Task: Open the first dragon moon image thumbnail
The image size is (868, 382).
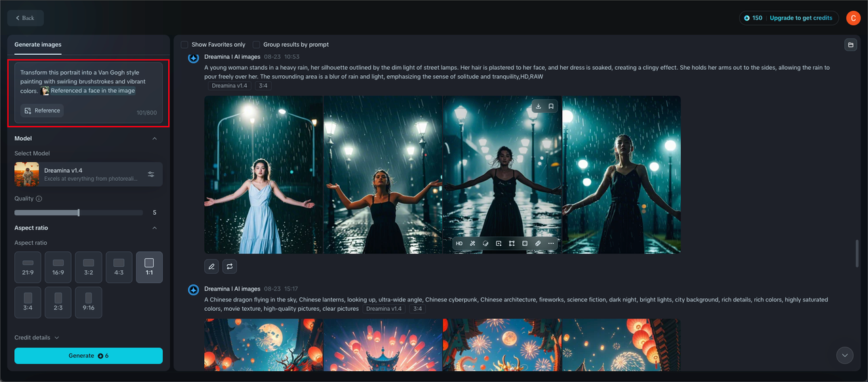Action: pyautogui.click(x=263, y=345)
